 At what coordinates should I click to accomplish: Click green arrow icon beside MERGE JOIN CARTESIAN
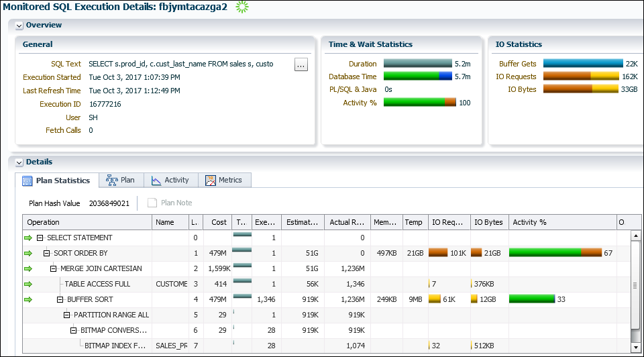28,268
